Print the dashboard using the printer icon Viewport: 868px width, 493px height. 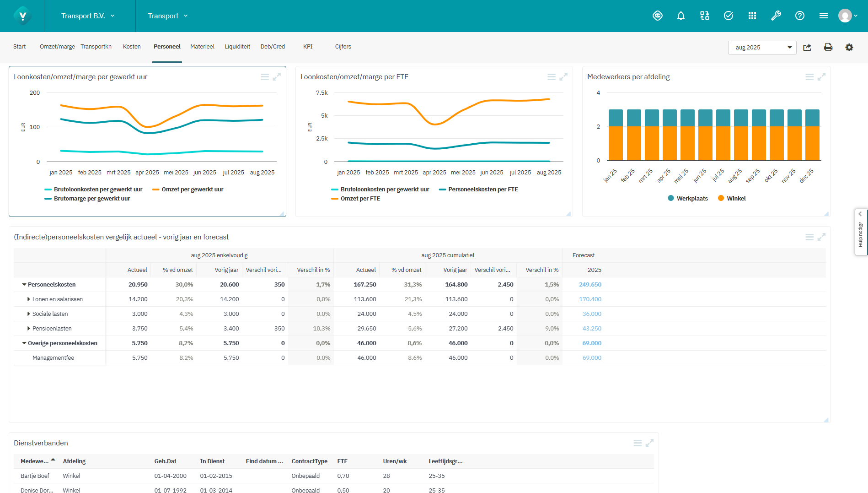pos(828,47)
